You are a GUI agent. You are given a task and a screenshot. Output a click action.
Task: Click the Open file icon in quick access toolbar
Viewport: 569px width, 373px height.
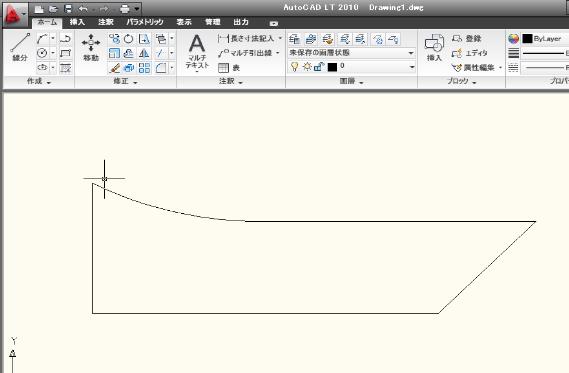pyautogui.click(x=53, y=9)
